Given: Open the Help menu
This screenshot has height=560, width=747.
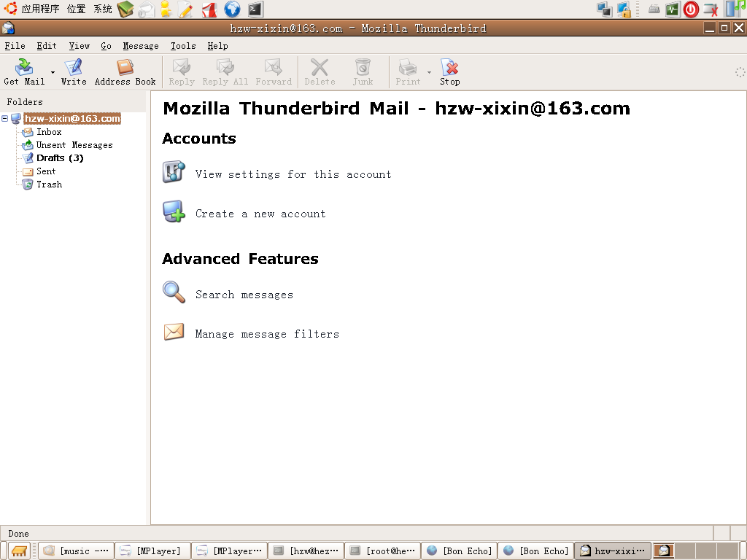Looking at the screenshot, I should click(217, 46).
